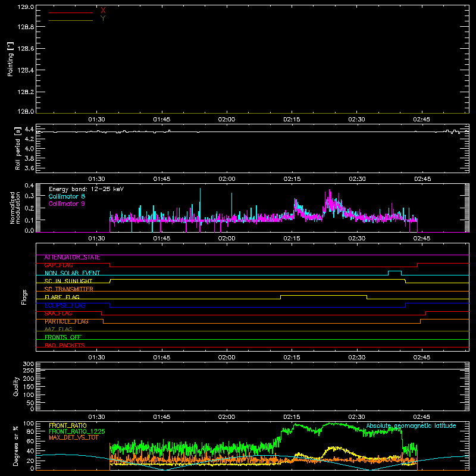Click the 02:00 time label under modulation plot
476x476 pixels.
coord(227,239)
